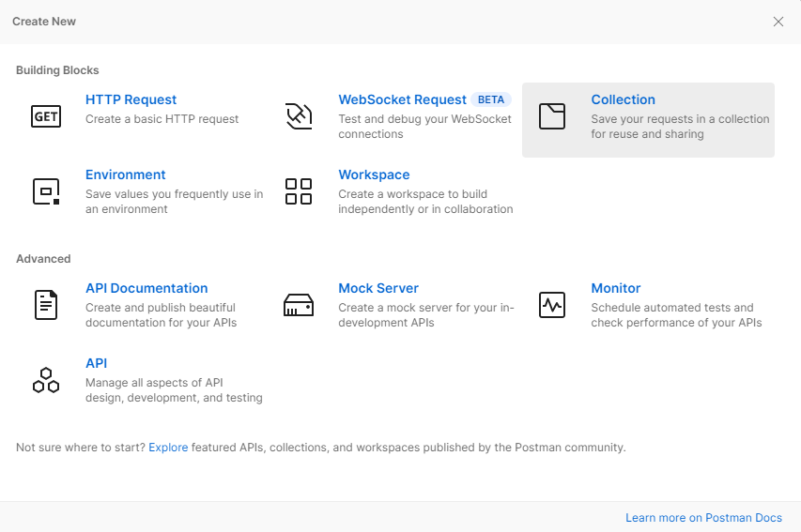Select the Collection title link
Screen dimensions: 801x532
pyautogui.click(x=623, y=99)
